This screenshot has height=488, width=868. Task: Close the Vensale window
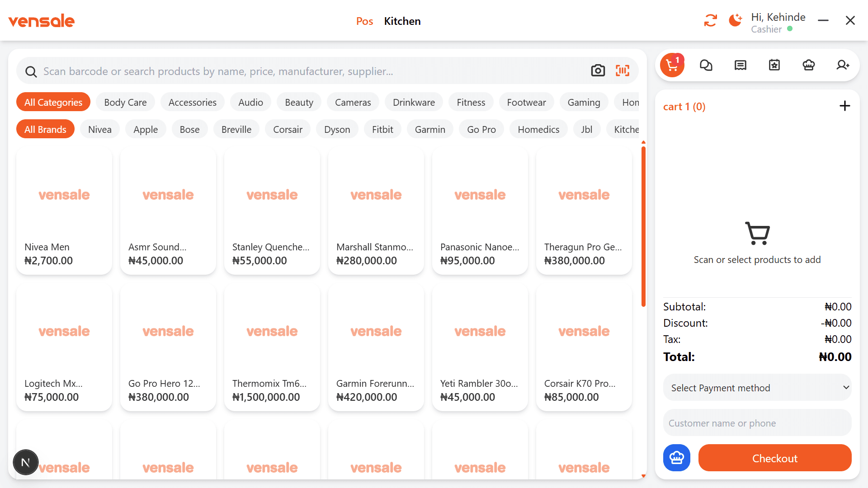(850, 20)
